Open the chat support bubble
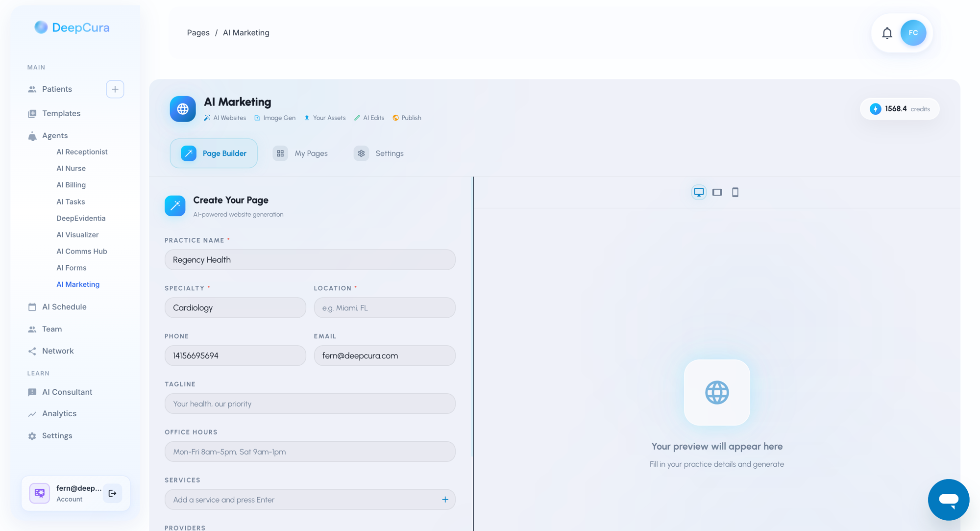Viewport: 980px width, 531px height. pos(948,500)
